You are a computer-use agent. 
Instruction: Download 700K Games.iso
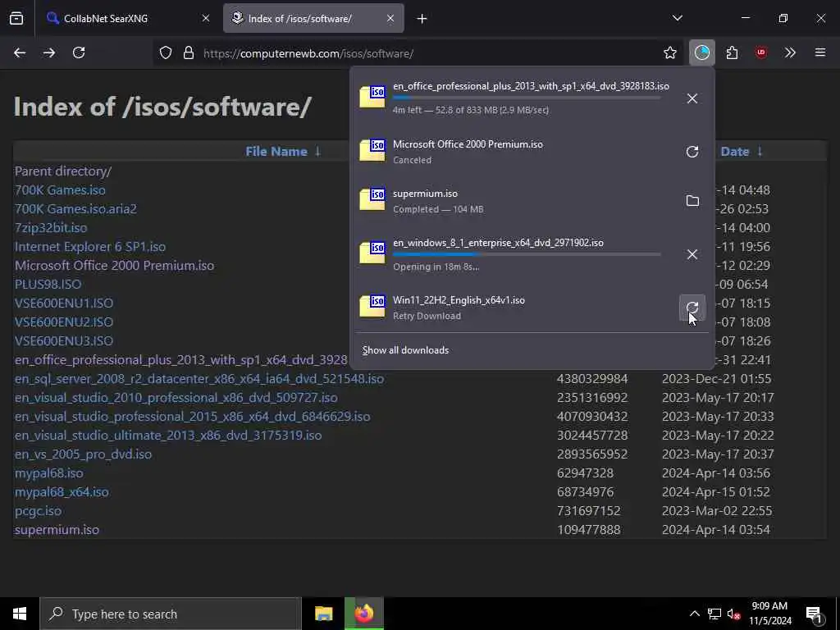click(x=60, y=190)
